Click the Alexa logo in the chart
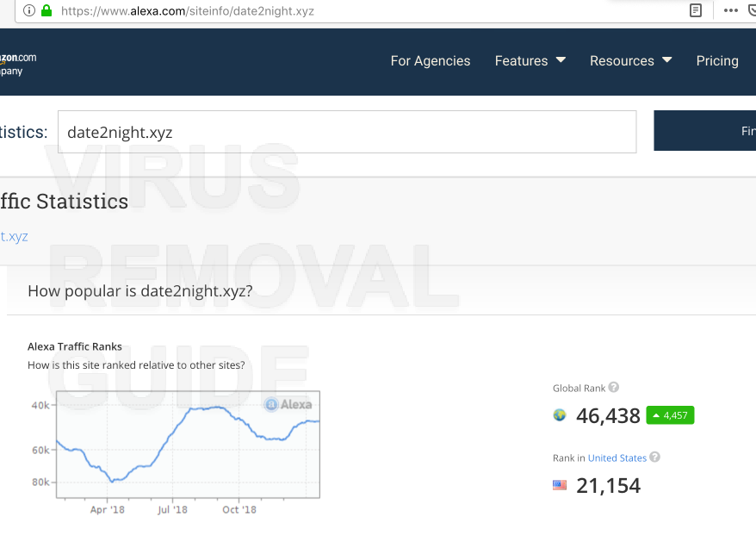This screenshot has height=554, width=756. click(x=288, y=404)
